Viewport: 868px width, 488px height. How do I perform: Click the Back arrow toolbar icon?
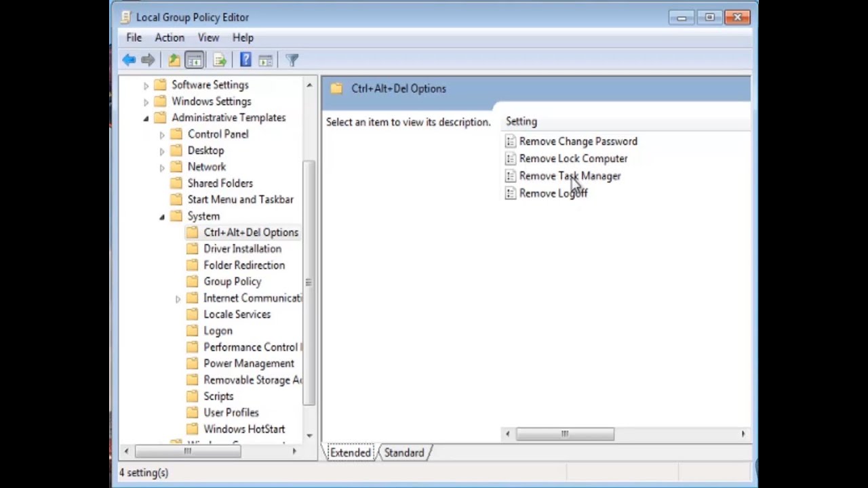[129, 60]
